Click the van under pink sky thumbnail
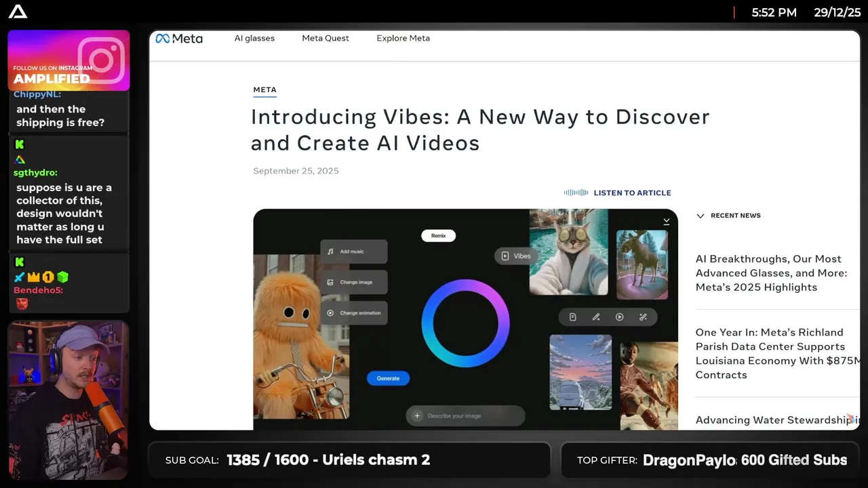Image resolution: width=868 pixels, height=488 pixels. pos(580,372)
